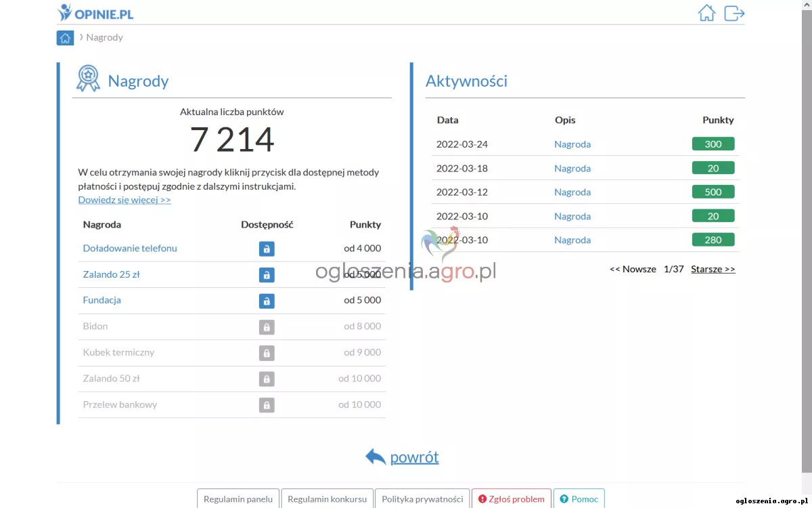Click locked icon for Przelew bankowy
The height and width of the screenshot is (508, 812).
(267, 405)
